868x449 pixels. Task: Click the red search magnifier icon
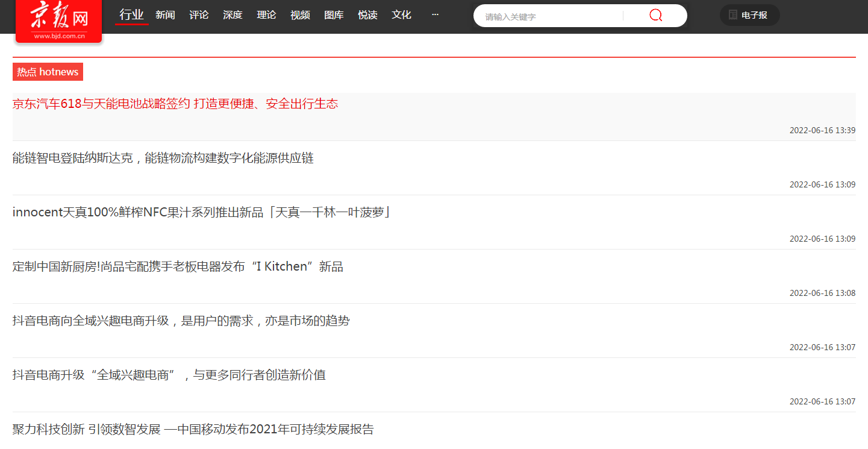click(656, 16)
